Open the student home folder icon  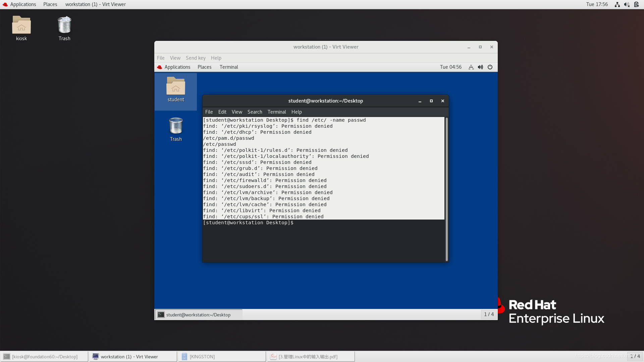[x=176, y=87]
